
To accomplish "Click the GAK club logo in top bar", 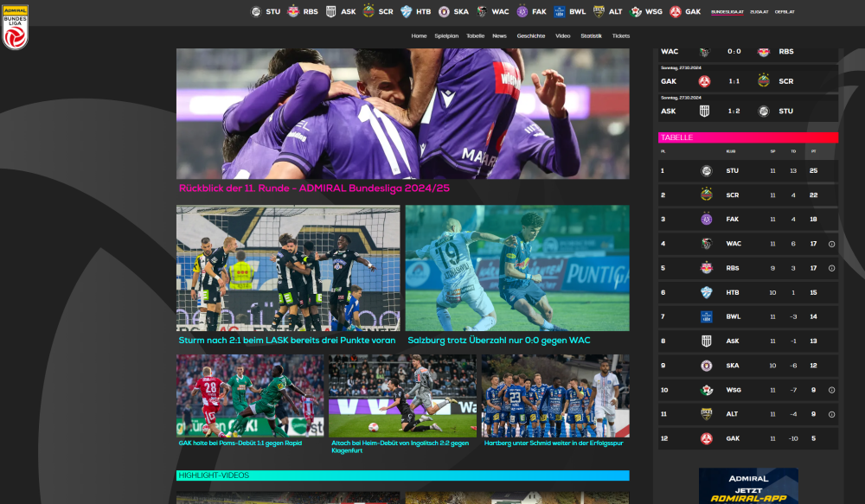I will (676, 11).
